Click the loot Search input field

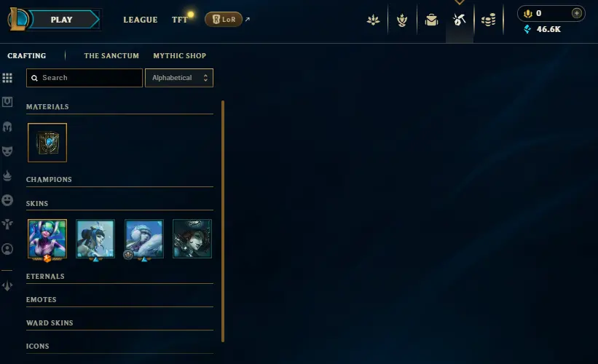(x=84, y=78)
